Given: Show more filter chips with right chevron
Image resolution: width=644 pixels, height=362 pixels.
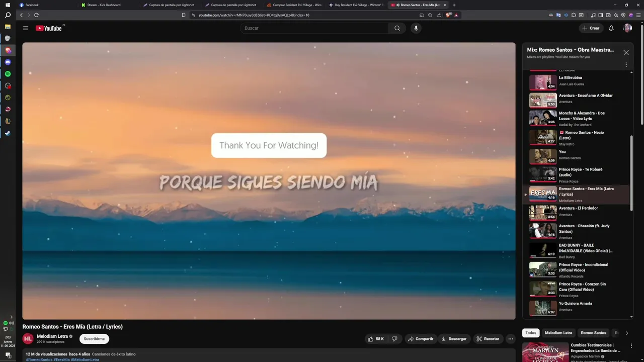Looking at the screenshot, I should [626, 333].
